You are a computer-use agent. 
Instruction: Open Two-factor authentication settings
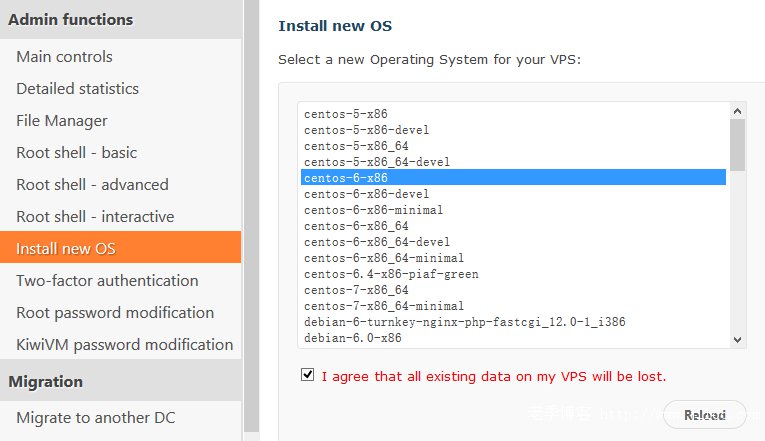(121, 281)
